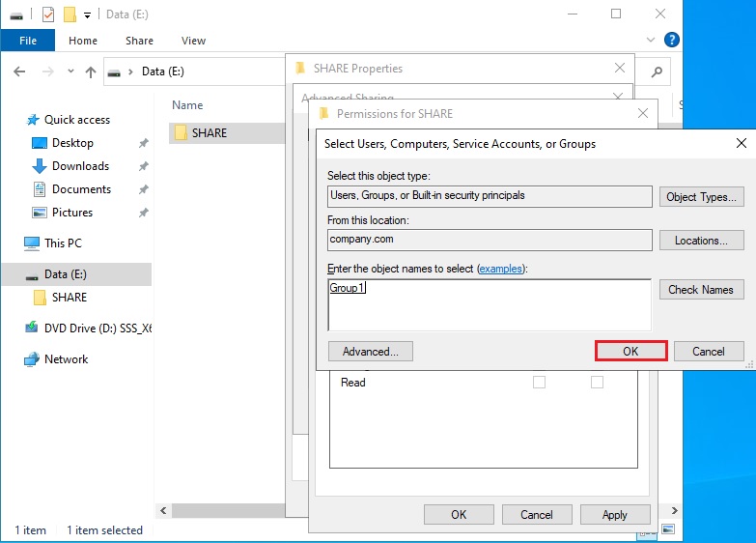Tick the Allow checkbox for Read permission
The image size is (756, 543).
[539, 383]
